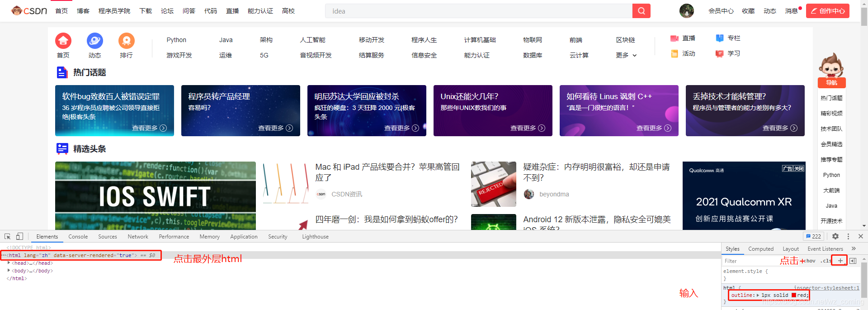Click the 热门话题 section document icon
868x310 pixels.
point(62,72)
